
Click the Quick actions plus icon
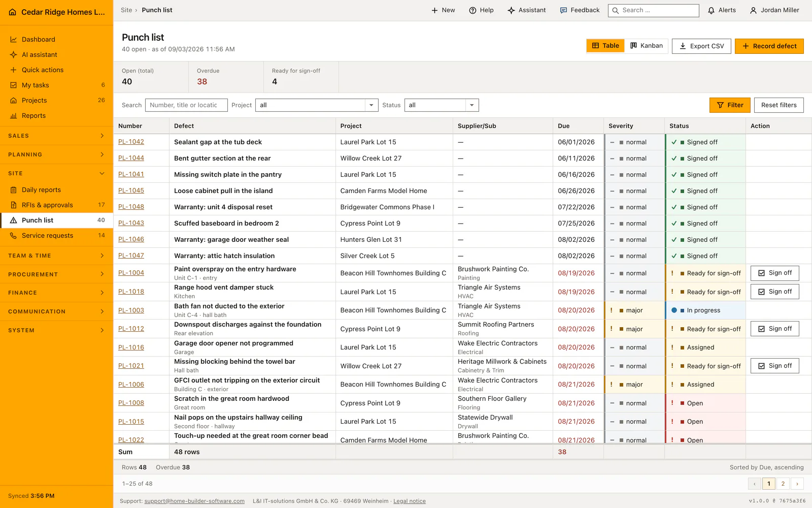(x=14, y=70)
